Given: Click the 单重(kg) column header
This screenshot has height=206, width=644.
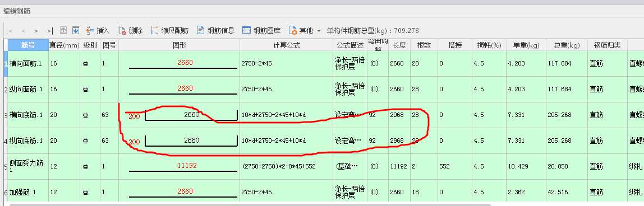Looking at the screenshot, I should click(x=526, y=45).
